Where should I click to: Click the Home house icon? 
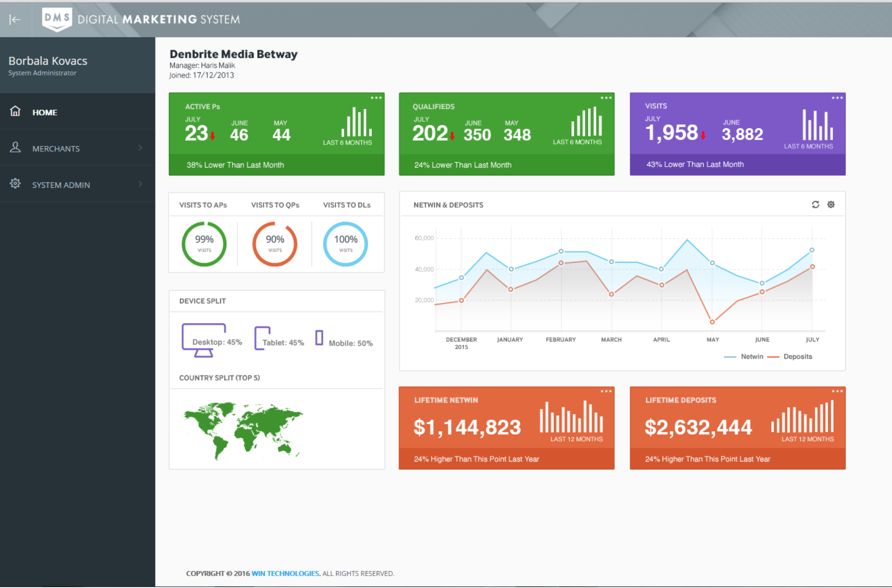click(x=15, y=111)
